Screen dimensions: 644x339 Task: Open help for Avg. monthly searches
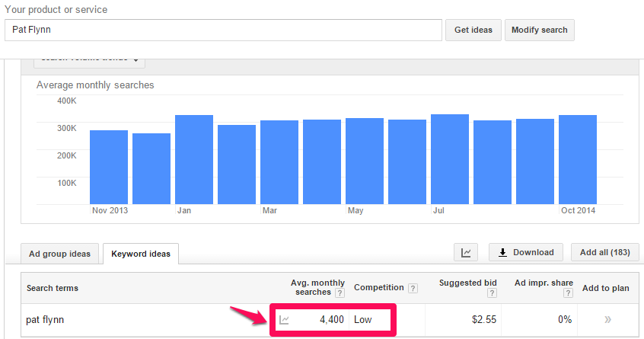(340, 293)
